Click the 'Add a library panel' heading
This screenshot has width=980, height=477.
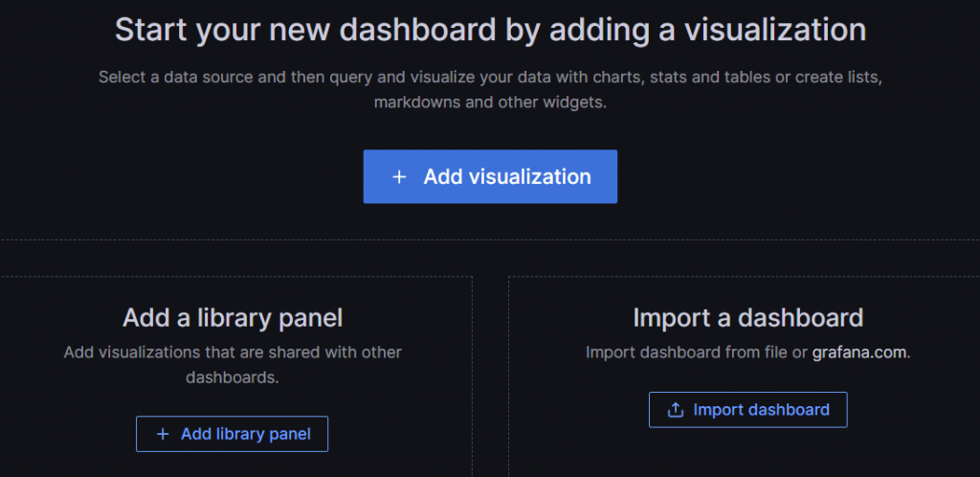pos(233,318)
